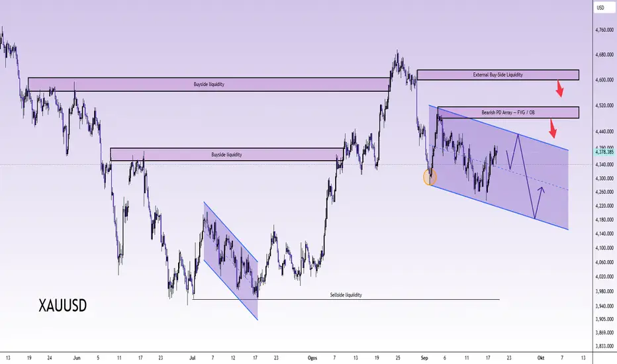Click the red arrow below External Buy-Side Liquidity
The width and height of the screenshot is (617, 364).
click(x=559, y=89)
